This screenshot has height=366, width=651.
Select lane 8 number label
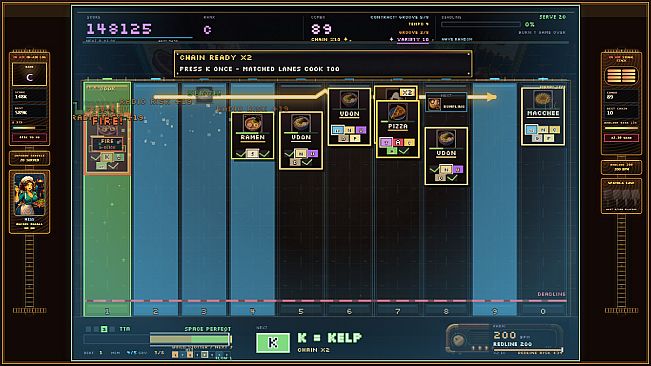click(x=446, y=311)
